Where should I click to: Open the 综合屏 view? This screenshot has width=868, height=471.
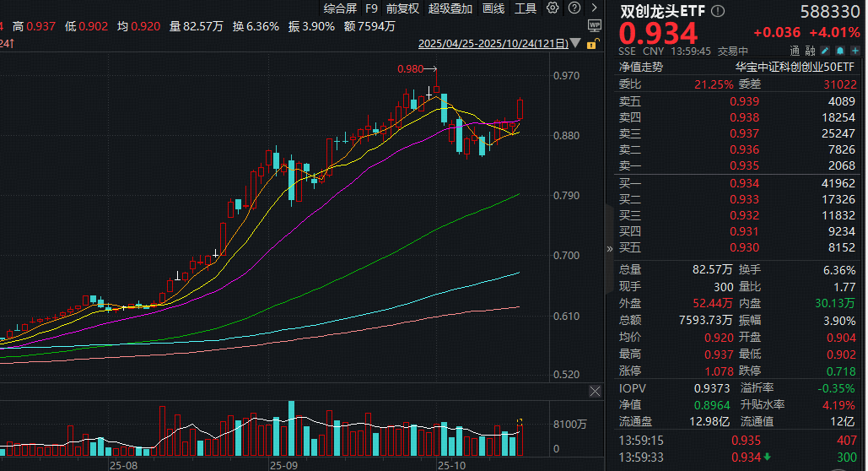341,8
